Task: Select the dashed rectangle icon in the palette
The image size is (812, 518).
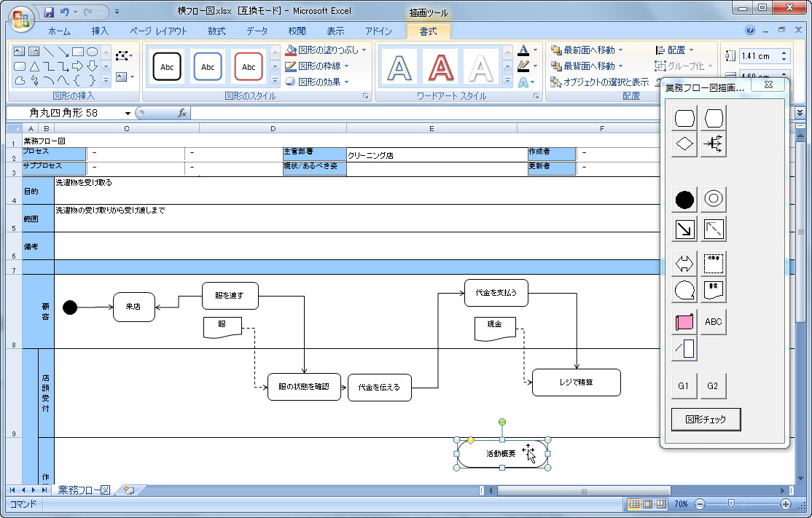Action: coord(713,263)
